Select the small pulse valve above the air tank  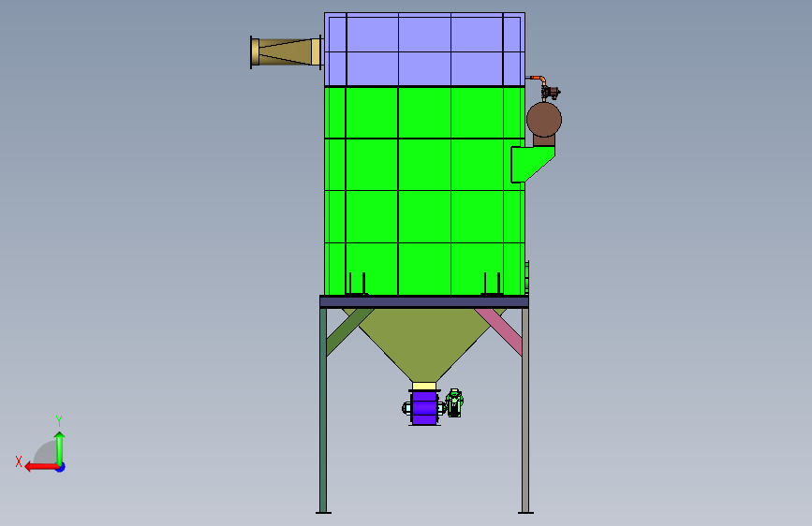coord(550,93)
